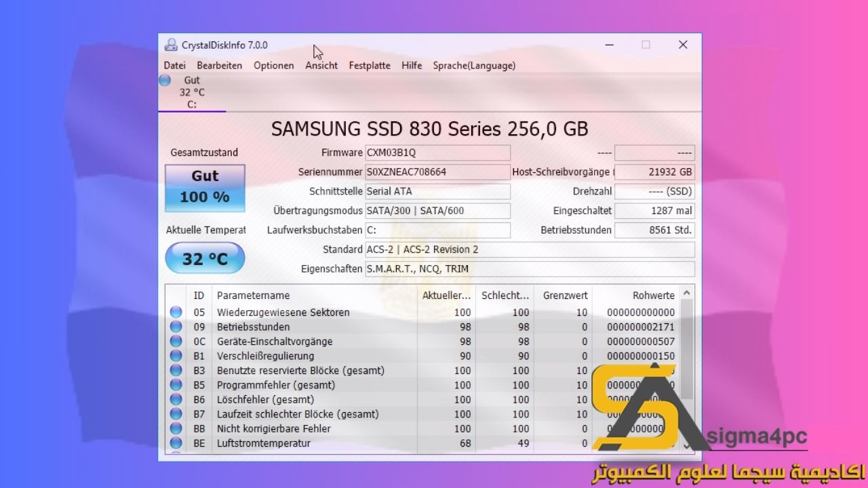Click the SAMSUNG SSD 830 Series model title
Viewport: 868px width, 488px height.
tap(429, 129)
